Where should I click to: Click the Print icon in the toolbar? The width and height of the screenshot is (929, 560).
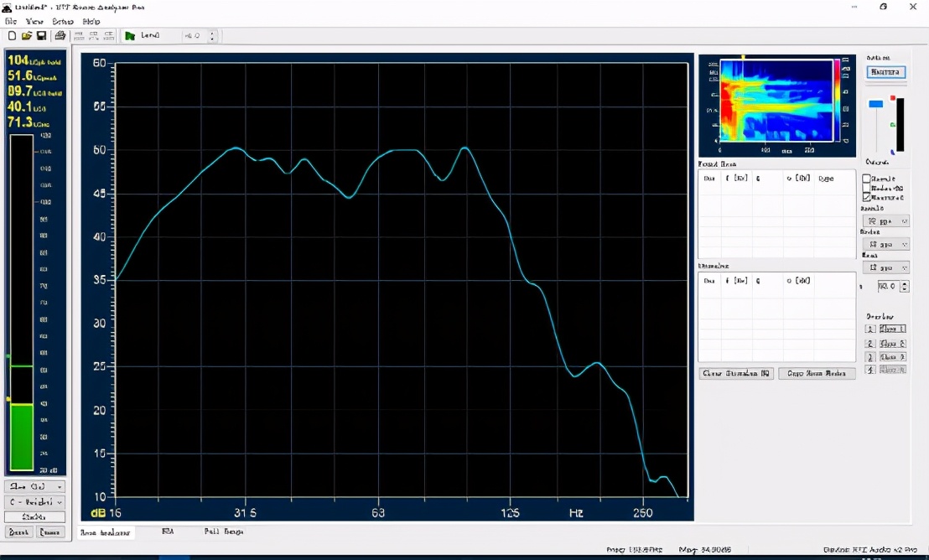coord(60,35)
